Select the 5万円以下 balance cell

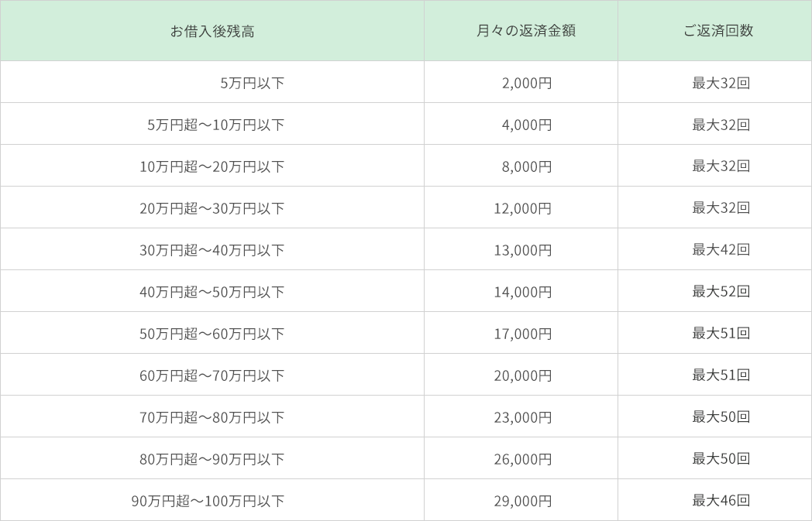253,83
